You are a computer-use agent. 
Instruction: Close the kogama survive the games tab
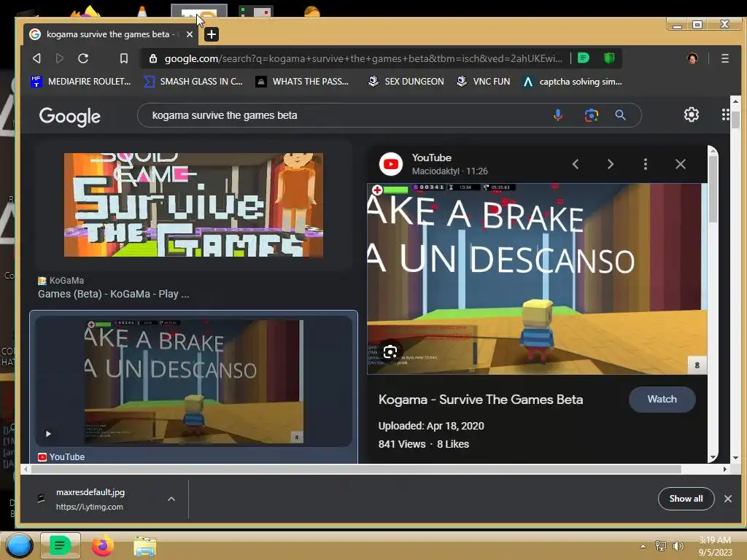(x=190, y=34)
